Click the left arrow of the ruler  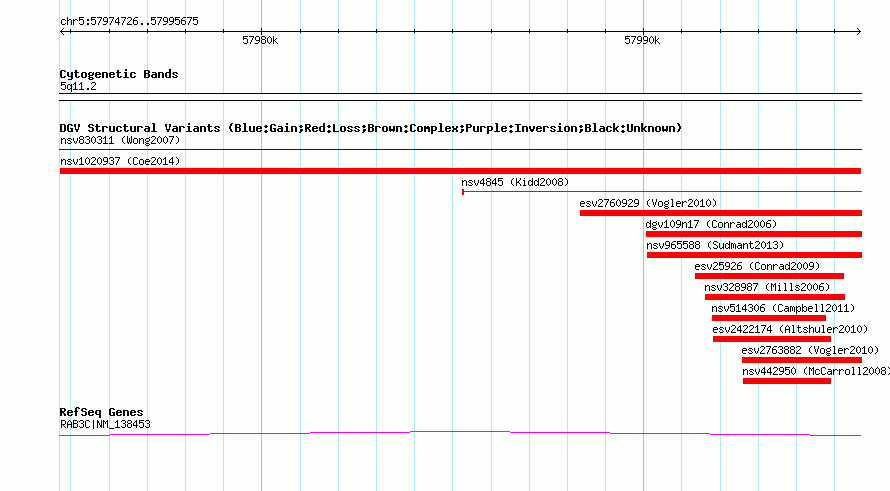pos(63,31)
